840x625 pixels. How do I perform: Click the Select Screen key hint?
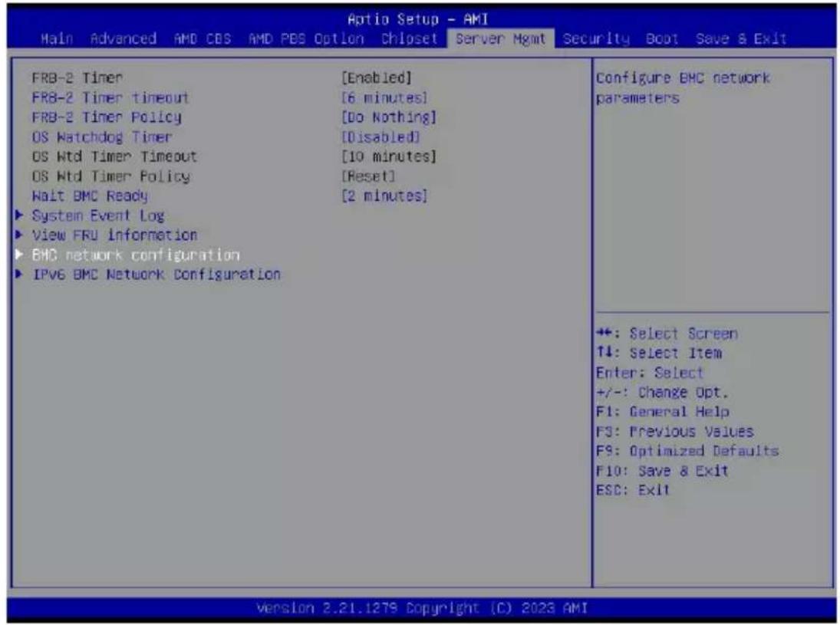pyautogui.click(x=667, y=334)
